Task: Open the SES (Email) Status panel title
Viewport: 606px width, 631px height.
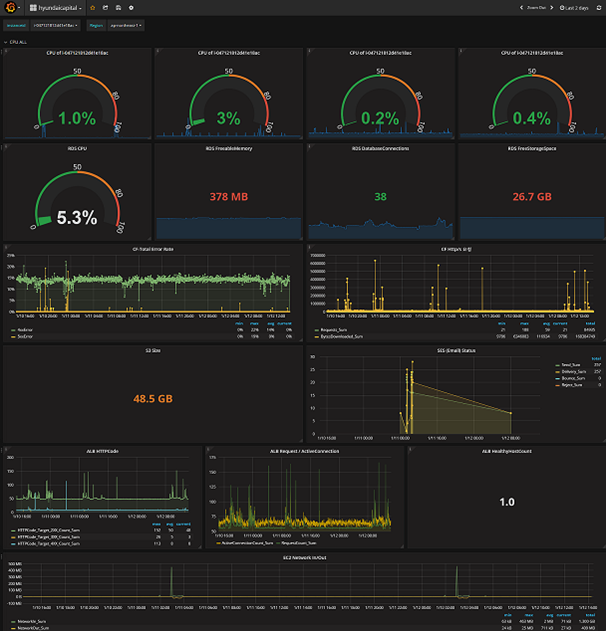Action: [456, 351]
